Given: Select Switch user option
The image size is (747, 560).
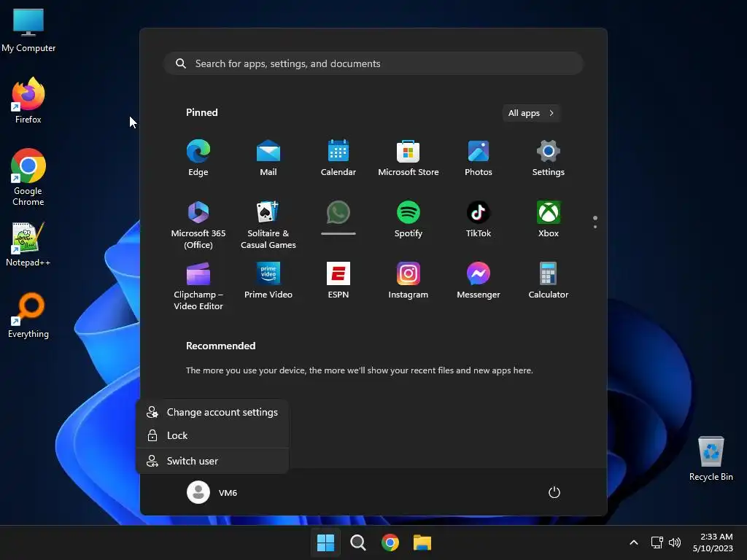Looking at the screenshot, I should [x=212, y=461].
